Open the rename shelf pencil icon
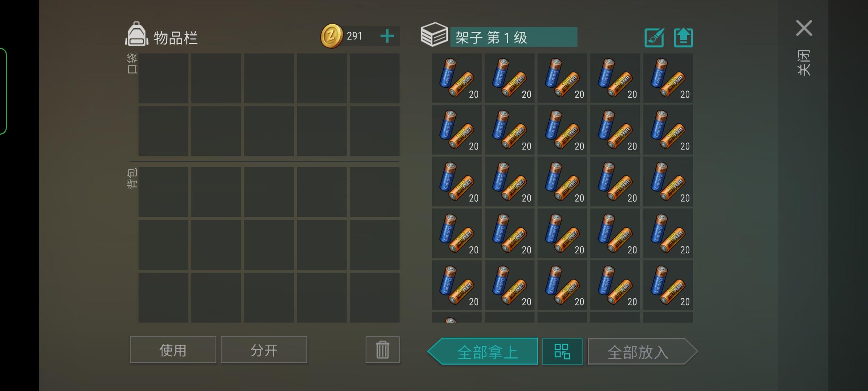 point(654,38)
